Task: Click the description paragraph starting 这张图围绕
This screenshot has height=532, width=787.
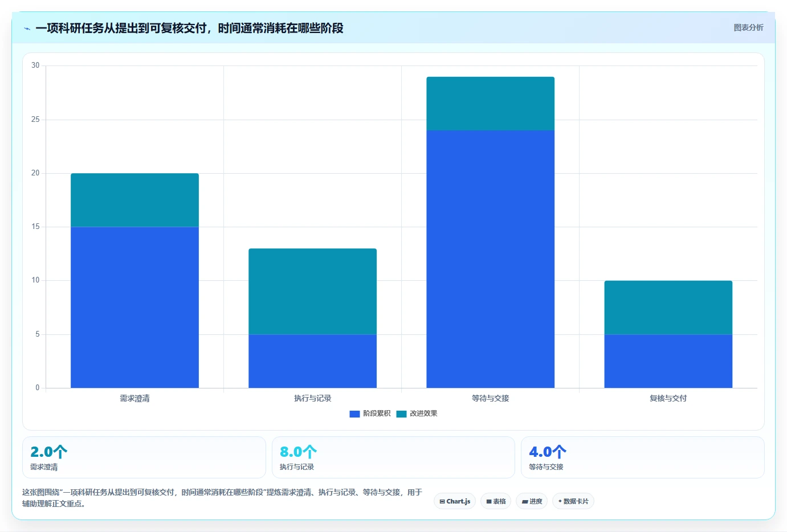Action: click(222, 498)
